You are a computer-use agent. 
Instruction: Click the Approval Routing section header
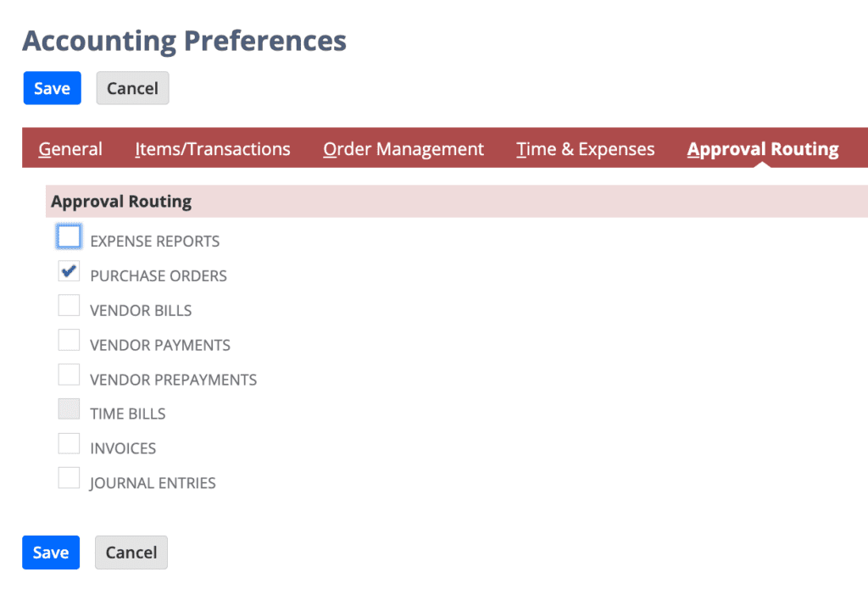pyautogui.click(x=121, y=202)
